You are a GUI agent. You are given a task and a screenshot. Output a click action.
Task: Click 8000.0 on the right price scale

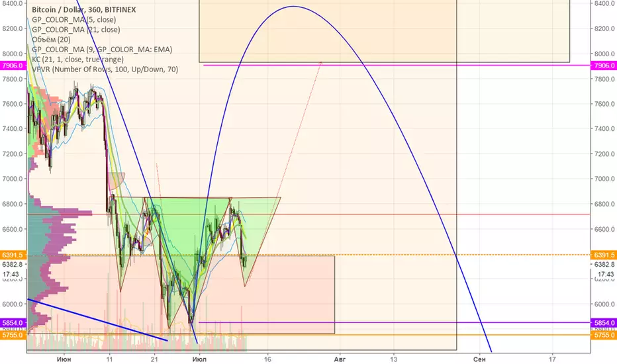(605, 54)
